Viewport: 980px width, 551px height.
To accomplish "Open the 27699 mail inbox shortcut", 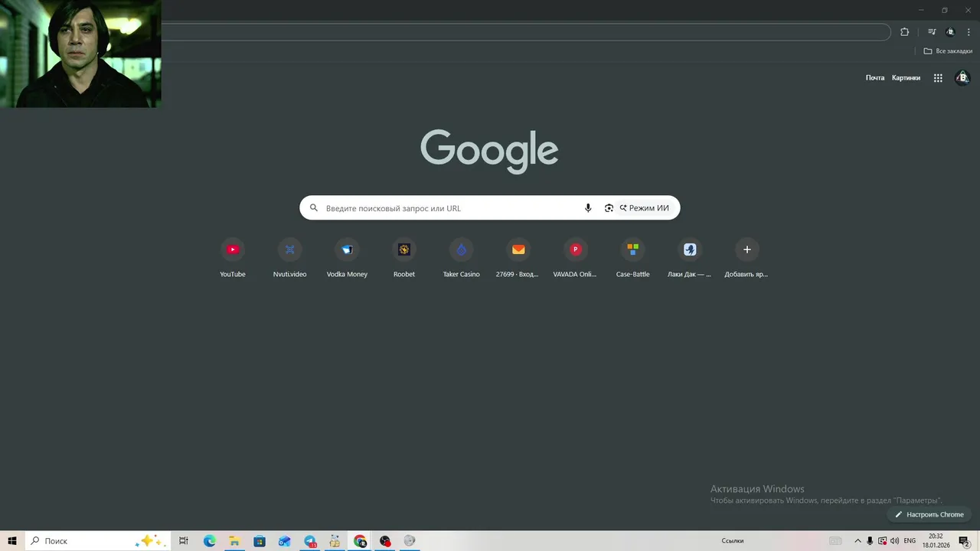I will [x=518, y=258].
